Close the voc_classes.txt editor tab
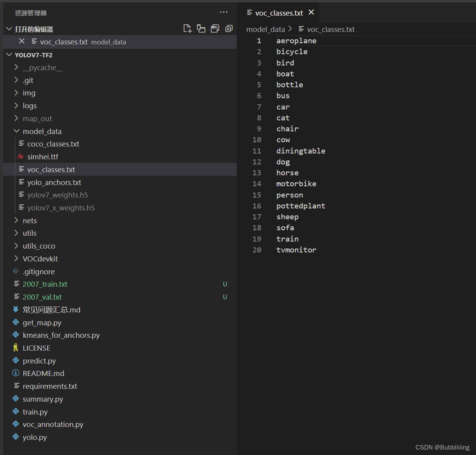Screen dimensions: 476x455 click(311, 12)
